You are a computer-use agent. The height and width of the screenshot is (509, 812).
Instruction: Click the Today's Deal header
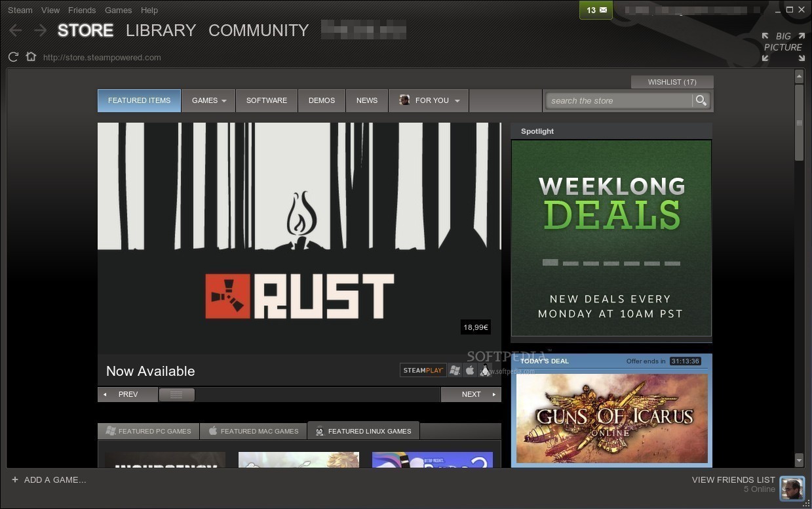(545, 361)
